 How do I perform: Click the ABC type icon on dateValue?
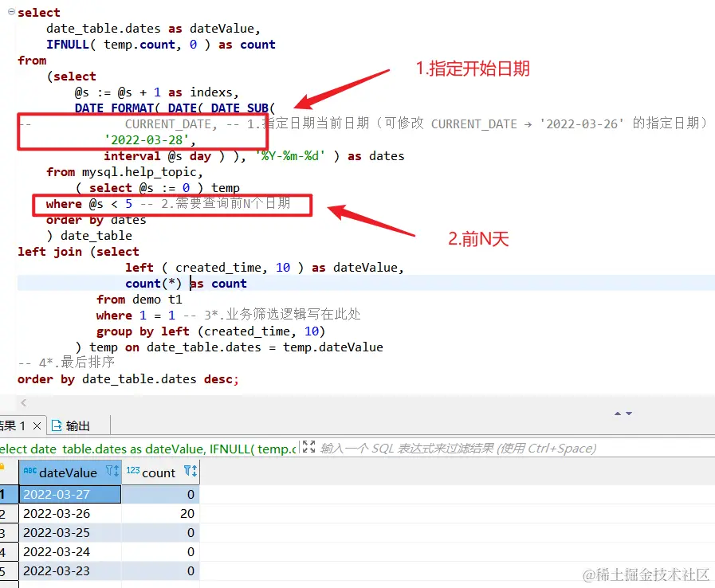click(x=30, y=470)
